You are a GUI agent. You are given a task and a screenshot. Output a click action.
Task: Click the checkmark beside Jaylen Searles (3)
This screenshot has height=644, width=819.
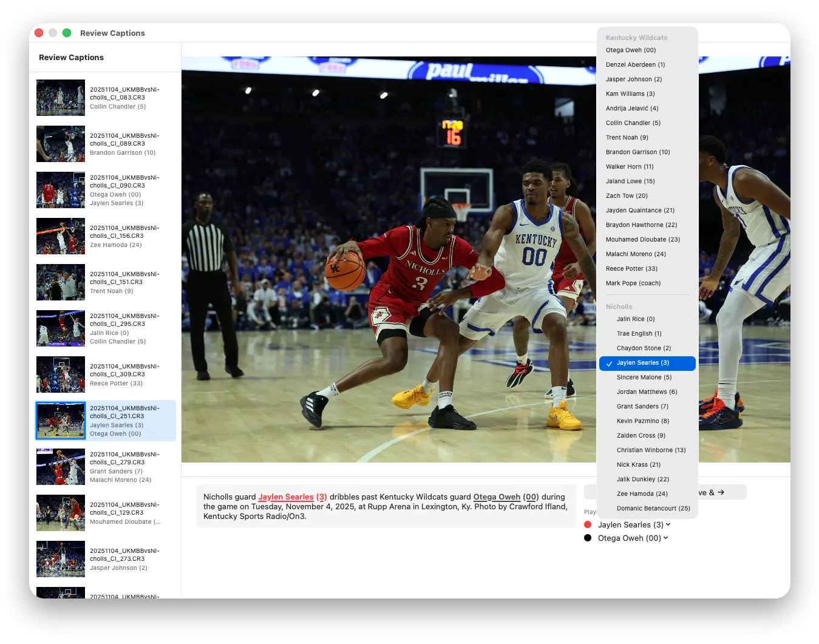click(609, 364)
